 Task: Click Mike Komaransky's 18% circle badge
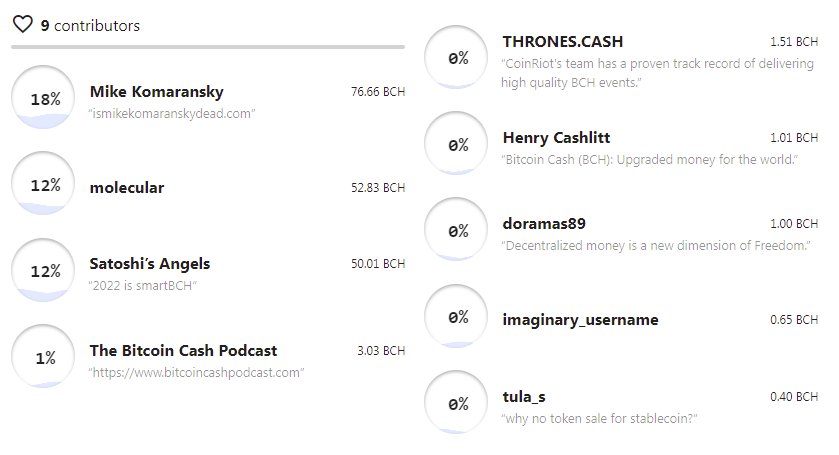[43, 97]
